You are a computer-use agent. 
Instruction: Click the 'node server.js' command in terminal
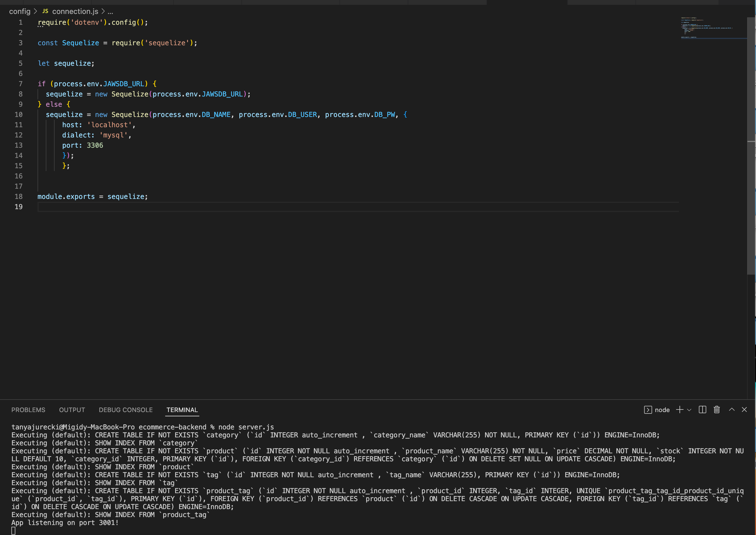click(246, 427)
